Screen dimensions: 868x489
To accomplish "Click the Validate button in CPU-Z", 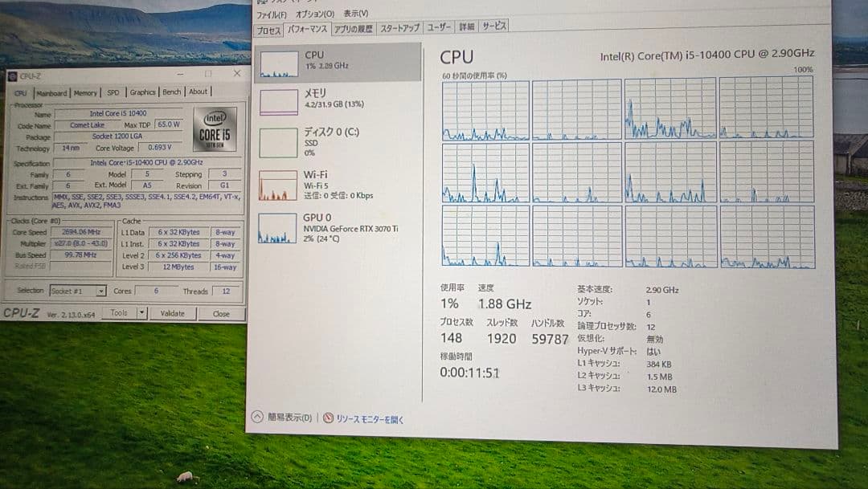I will (x=172, y=312).
